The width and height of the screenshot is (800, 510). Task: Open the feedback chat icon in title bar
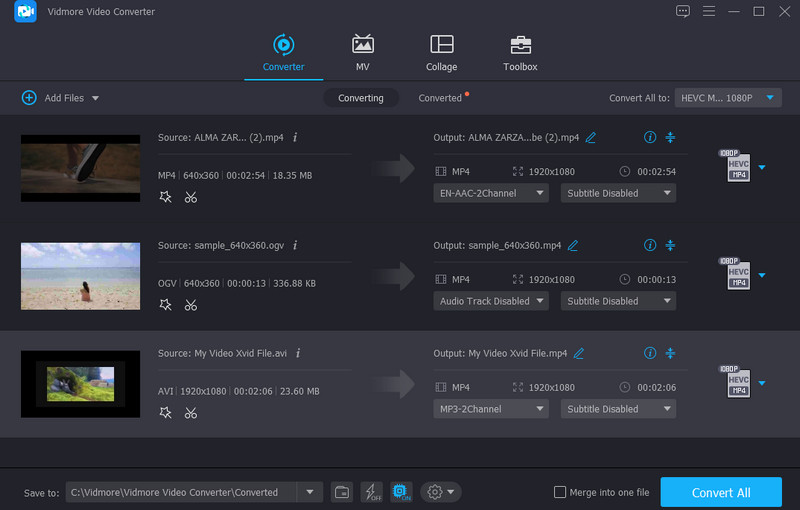pos(683,11)
